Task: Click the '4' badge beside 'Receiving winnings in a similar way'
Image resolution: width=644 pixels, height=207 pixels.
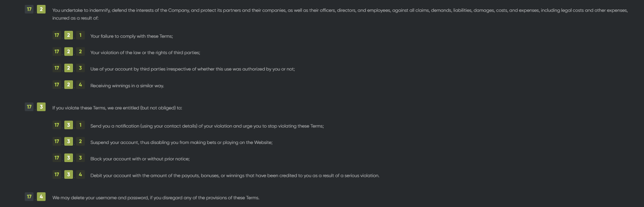Action: [x=80, y=85]
